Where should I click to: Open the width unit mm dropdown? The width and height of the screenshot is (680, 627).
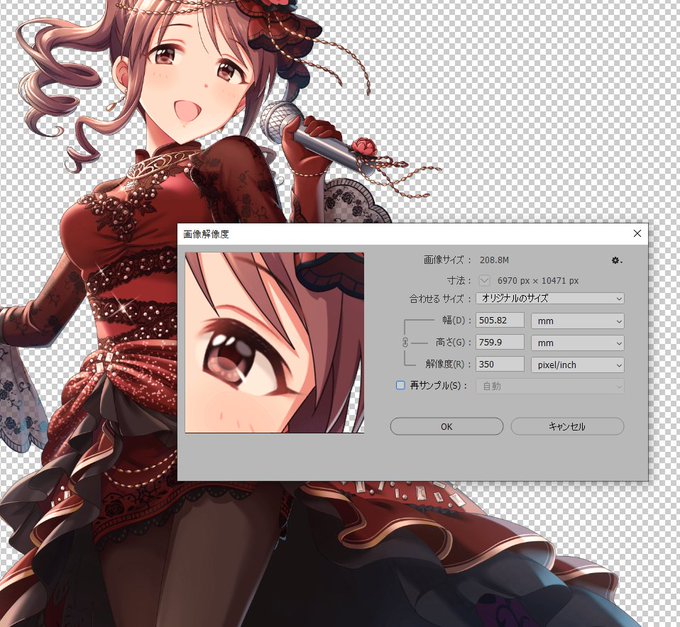(578, 321)
